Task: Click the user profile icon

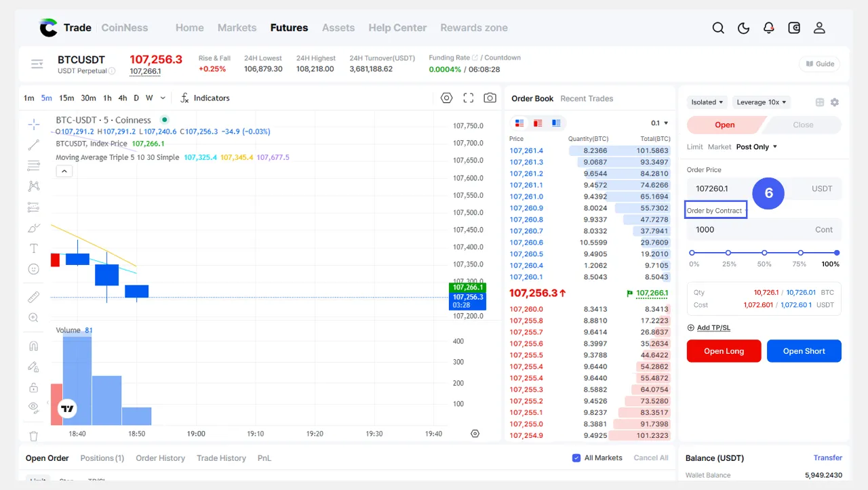Action: pyautogui.click(x=819, y=28)
